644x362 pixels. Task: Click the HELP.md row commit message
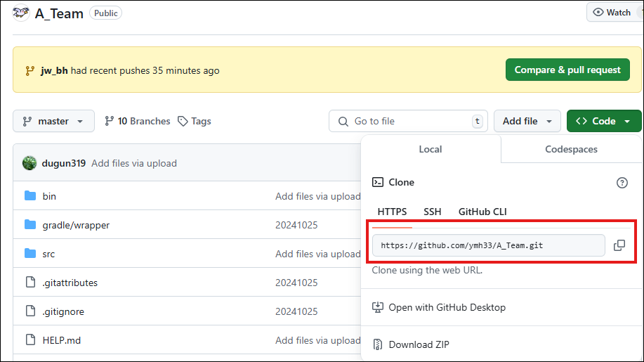pyautogui.click(x=318, y=340)
